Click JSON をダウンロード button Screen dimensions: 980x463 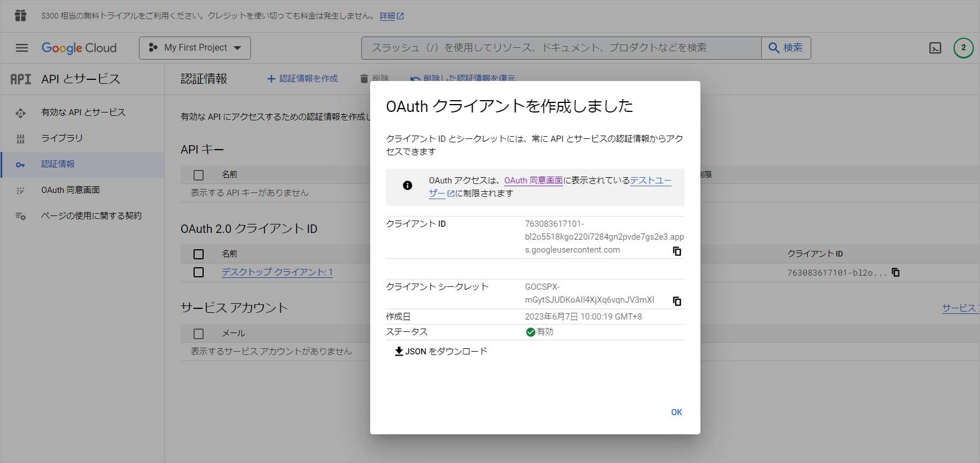(x=441, y=352)
